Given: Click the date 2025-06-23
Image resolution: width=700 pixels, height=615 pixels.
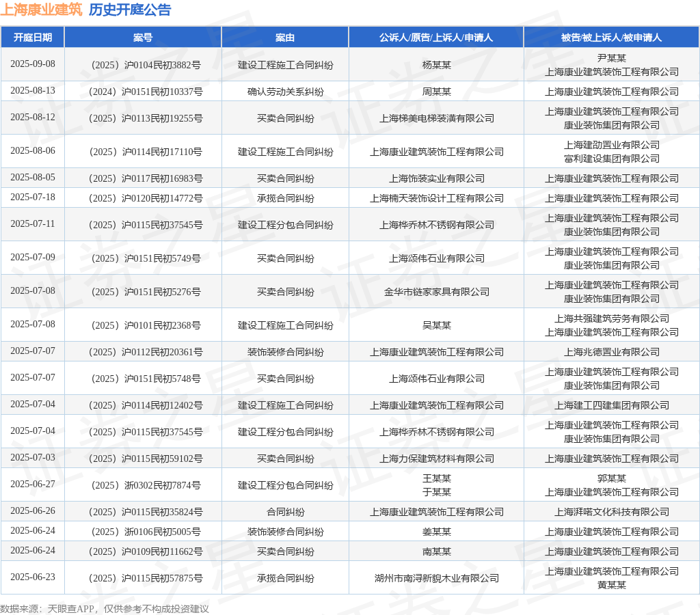Looking at the screenshot, I should click(33, 577).
